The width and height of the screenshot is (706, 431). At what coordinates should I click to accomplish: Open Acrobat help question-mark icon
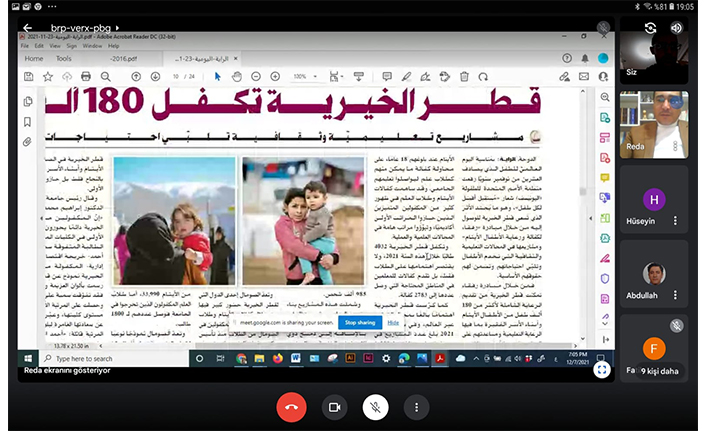[567, 58]
